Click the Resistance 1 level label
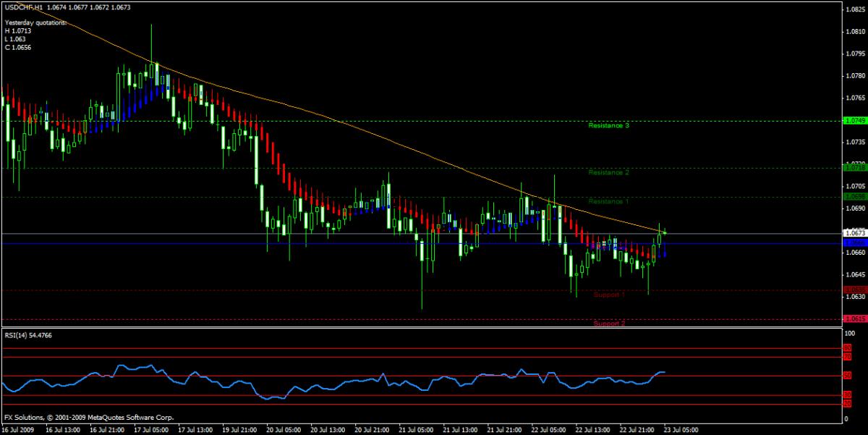 pos(608,201)
